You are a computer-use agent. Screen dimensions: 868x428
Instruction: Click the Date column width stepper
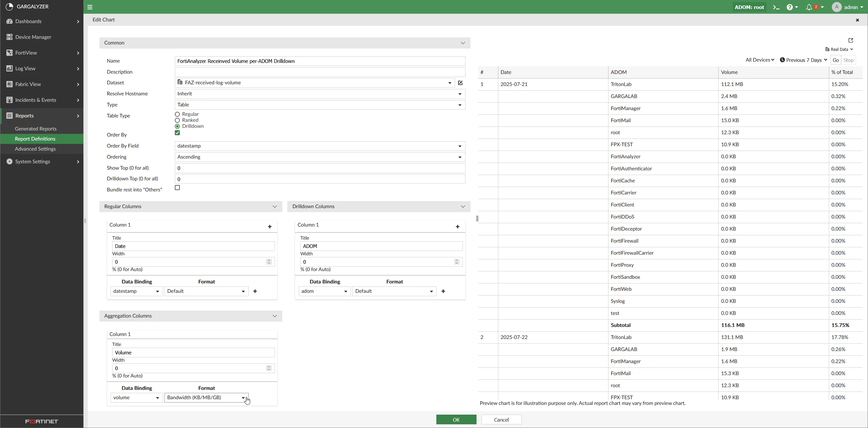269,262
